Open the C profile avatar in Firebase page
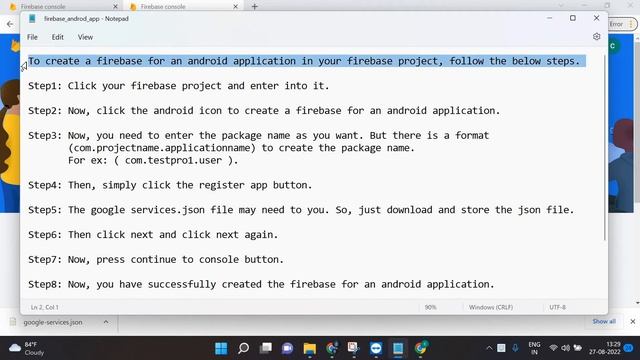The image size is (640, 360). pos(613,46)
